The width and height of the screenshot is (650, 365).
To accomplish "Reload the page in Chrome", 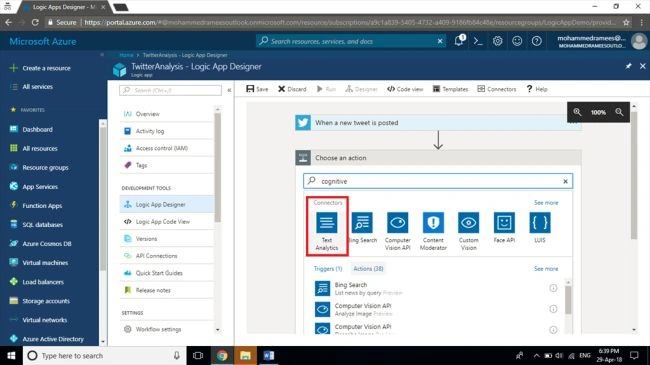I will (35, 22).
